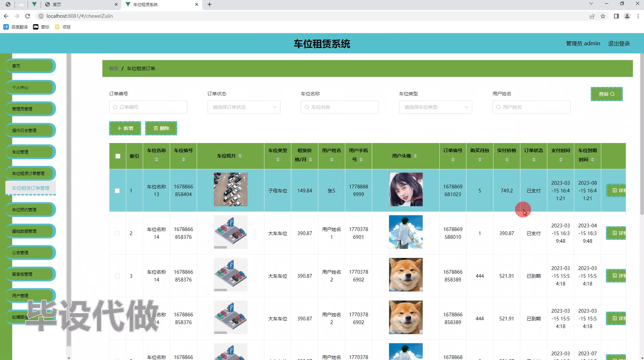Sort by 购买月份 column arrows
Image resolution: width=644 pixels, height=360 pixels.
click(x=480, y=160)
